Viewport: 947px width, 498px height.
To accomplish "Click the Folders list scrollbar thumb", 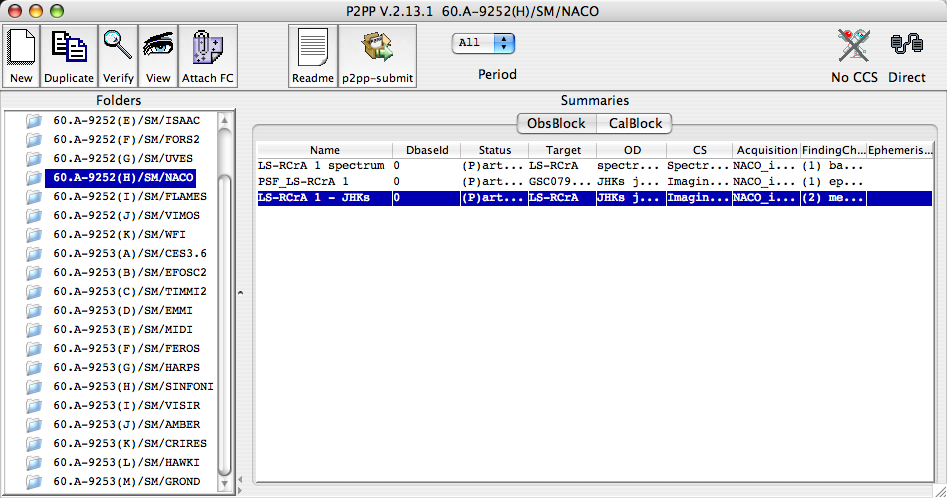I will coord(225,325).
